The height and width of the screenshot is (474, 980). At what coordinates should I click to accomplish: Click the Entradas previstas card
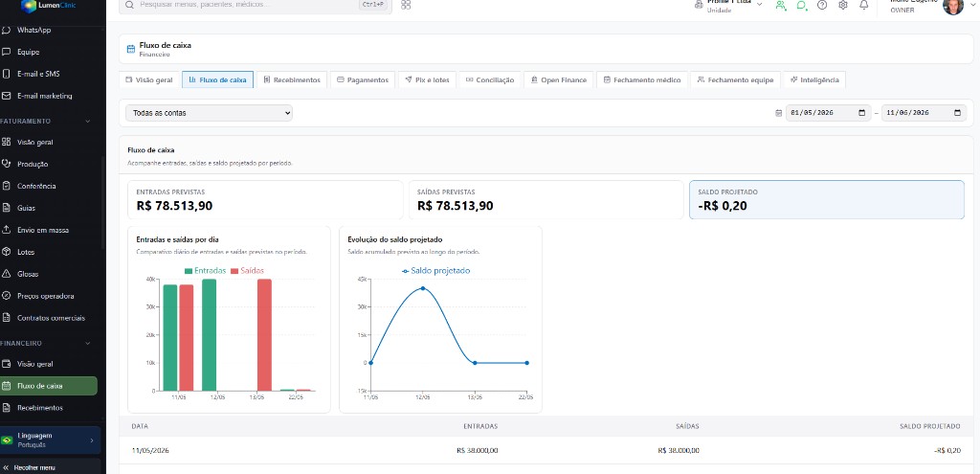coord(265,200)
